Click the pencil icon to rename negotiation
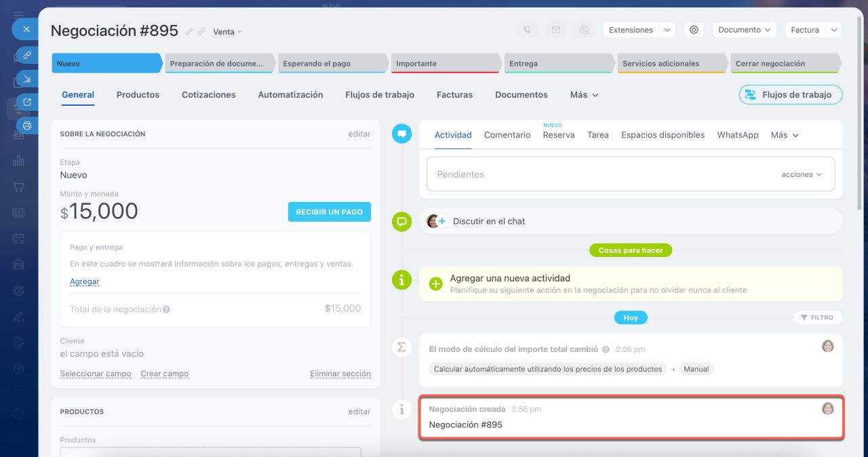This screenshot has height=457, width=868. (190, 32)
